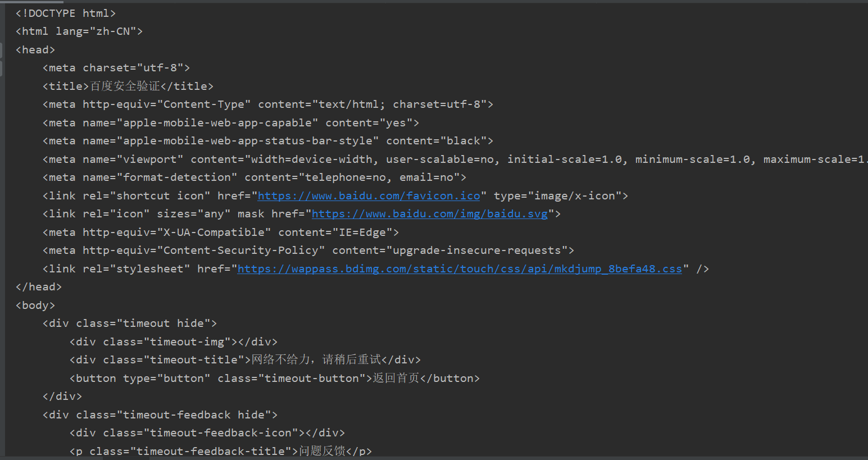The image size is (868, 460).
Task: Click the apple-mobile-web-app-status-bar-style meta line
Action: tap(268, 141)
